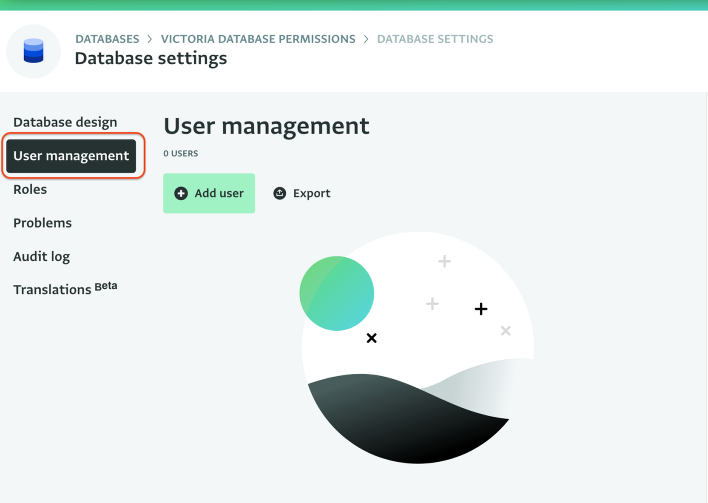The width and height of the screenshot is (708, 503).
Task: Click the Export button label
Action: [312, 193]
